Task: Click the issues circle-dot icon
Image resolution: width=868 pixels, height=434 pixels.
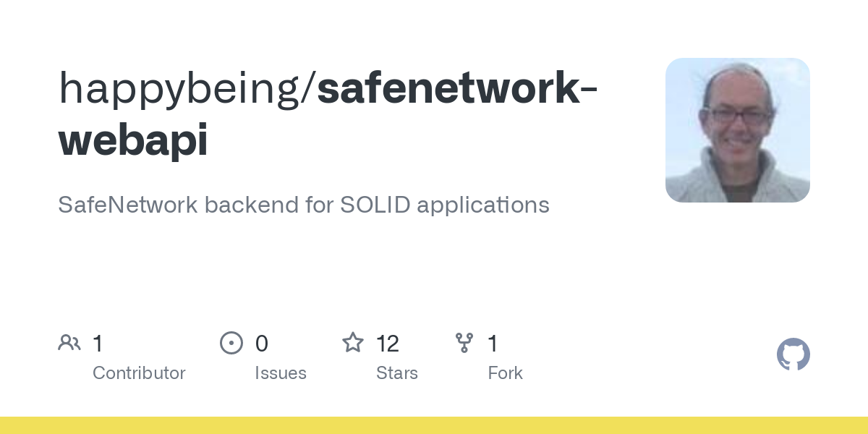Action: [231, 343]
